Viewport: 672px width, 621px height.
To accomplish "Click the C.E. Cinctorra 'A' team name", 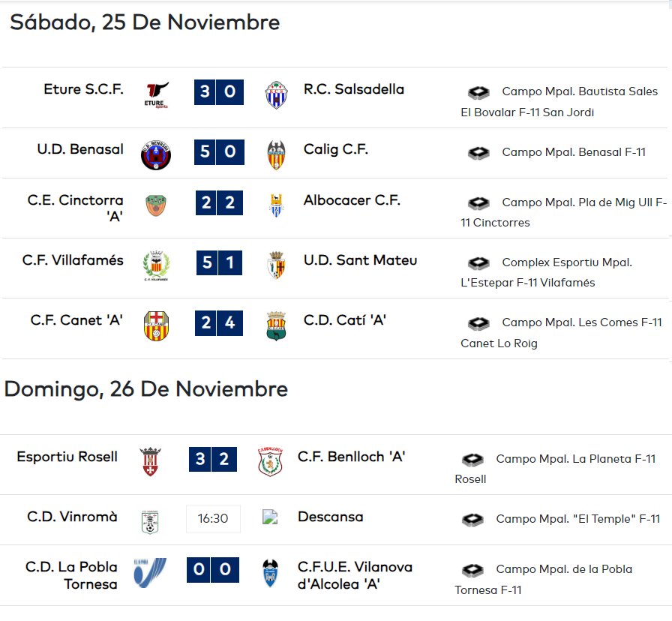I will coord(76,208).
